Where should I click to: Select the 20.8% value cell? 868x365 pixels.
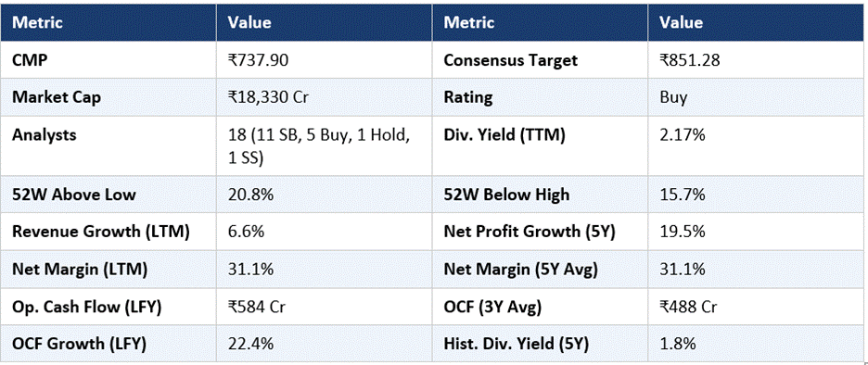click(324, 195)
